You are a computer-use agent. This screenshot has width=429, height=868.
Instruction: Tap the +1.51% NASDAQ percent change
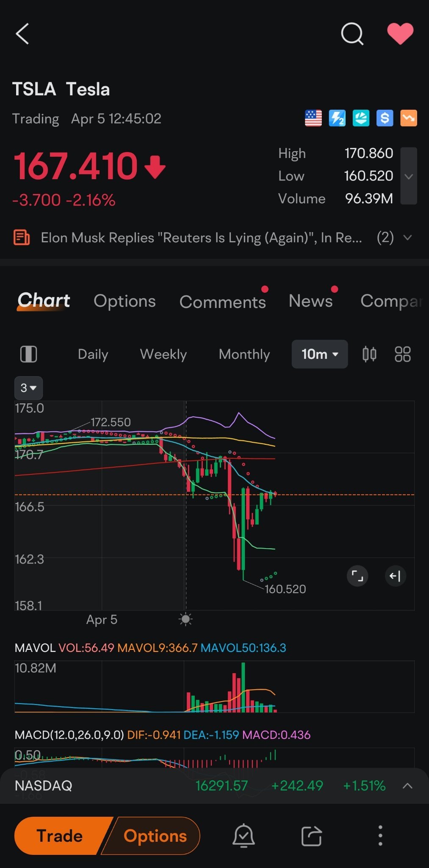point(364,786)
